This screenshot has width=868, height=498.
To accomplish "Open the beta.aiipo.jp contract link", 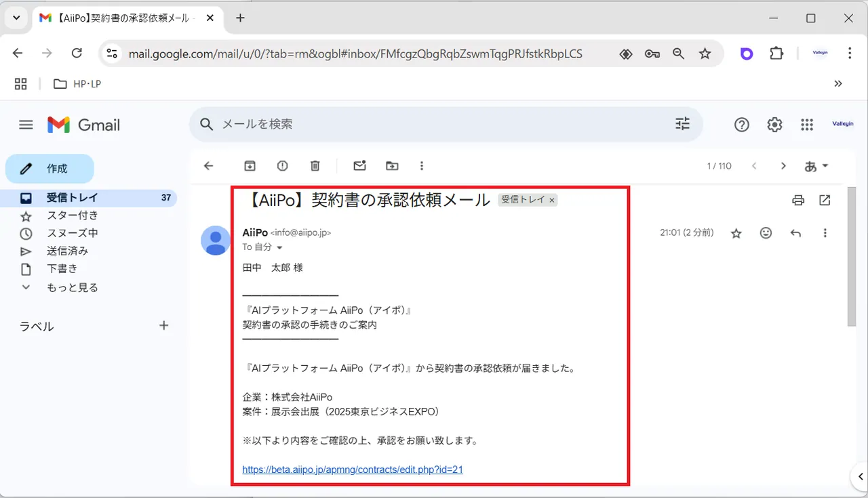I will click(353, 469).
